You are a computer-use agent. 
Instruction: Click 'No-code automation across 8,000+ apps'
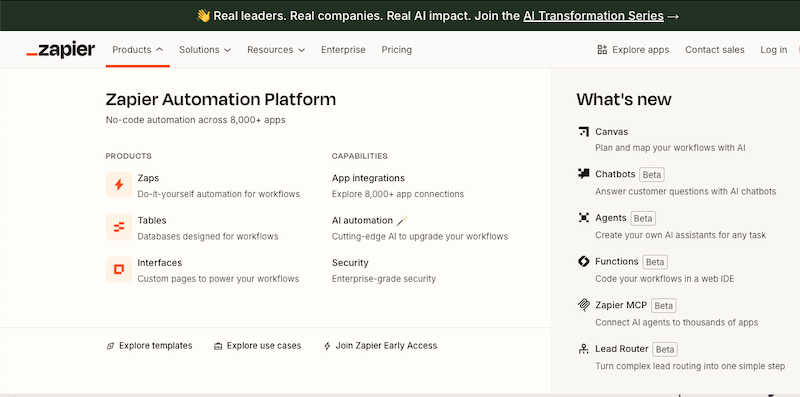195,120
